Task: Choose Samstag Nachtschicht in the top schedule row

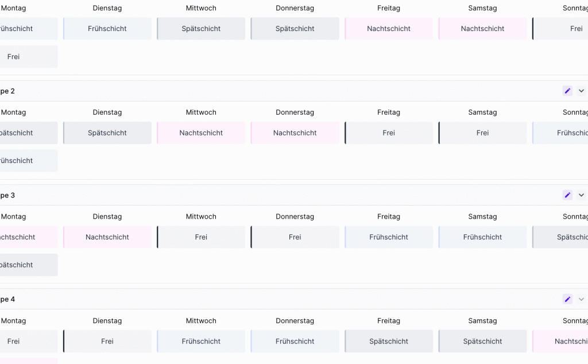Action: 482,29
